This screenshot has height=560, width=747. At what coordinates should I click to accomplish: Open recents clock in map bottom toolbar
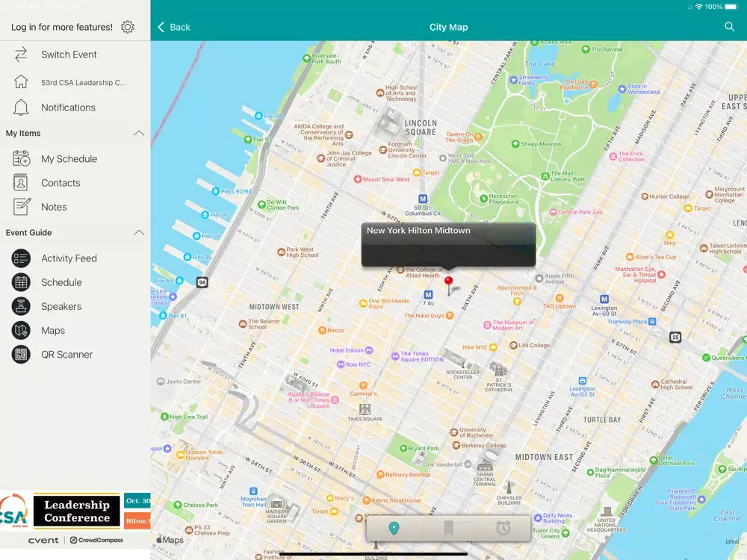(503, 528)
